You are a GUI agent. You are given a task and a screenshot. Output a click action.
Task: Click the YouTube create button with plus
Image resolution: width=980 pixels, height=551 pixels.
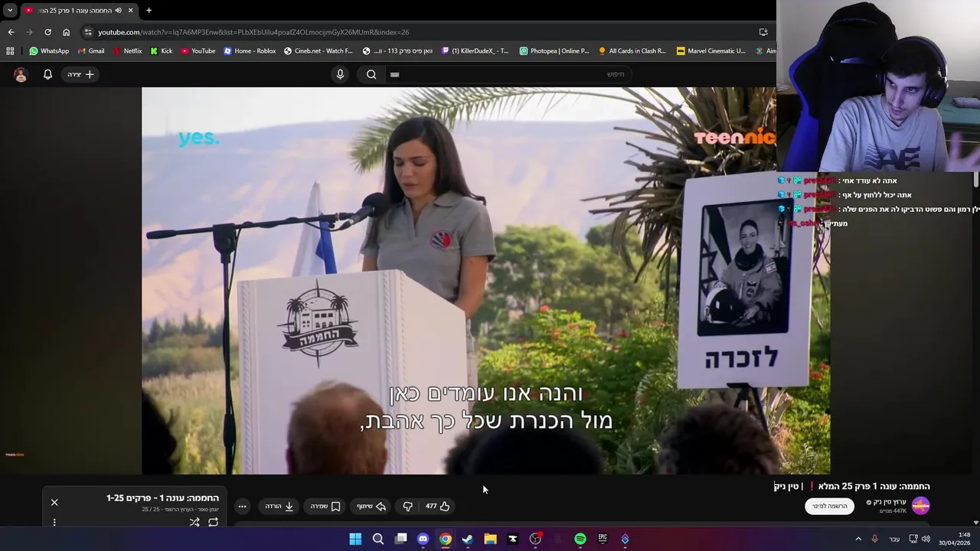pos(80,74)
